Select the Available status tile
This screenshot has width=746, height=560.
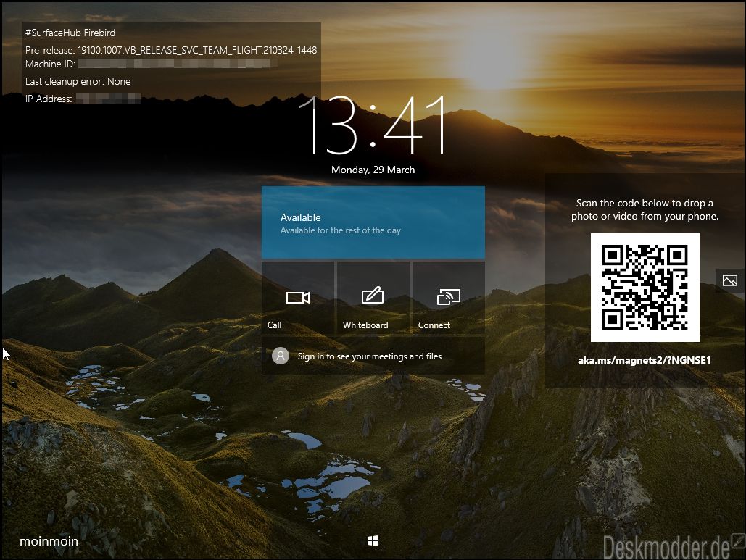373,222
